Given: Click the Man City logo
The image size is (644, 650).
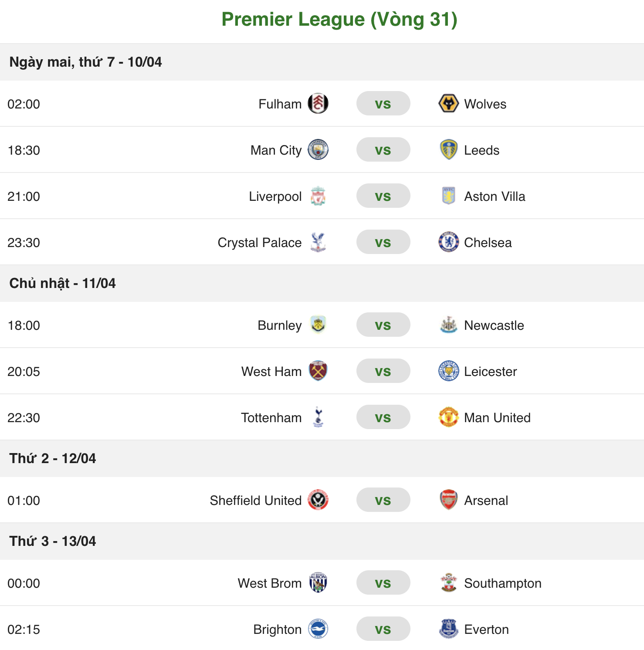Looking at the screenshot, I should click(x=319, y=149).
